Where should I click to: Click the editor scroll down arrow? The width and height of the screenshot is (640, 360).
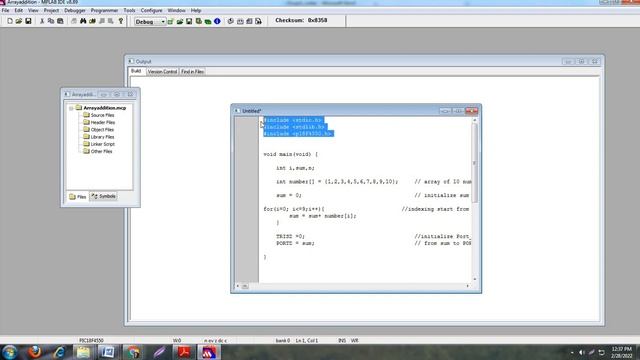click(x=474, y=279)
